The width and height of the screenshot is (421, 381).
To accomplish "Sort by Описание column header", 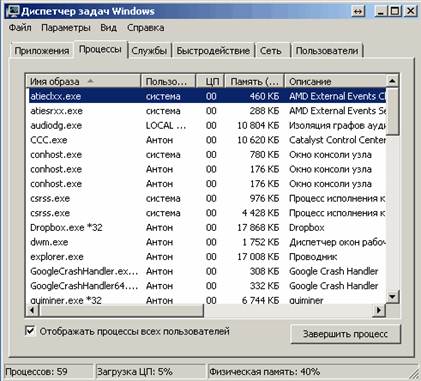I will pos(335,81).
